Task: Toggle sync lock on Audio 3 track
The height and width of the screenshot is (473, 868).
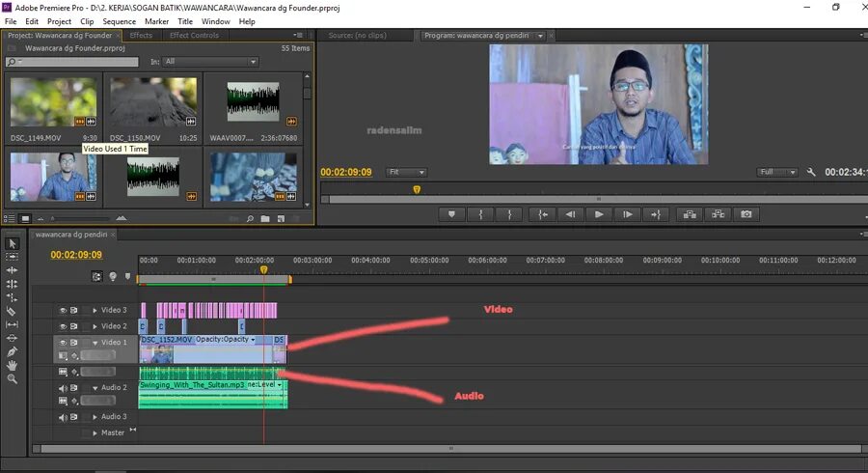Action: pyautogui.click(x=73, y=417)
